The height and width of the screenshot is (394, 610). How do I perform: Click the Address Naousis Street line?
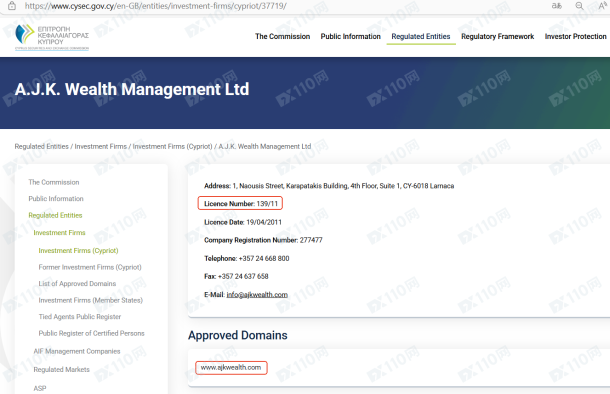[x=329, y=186]
